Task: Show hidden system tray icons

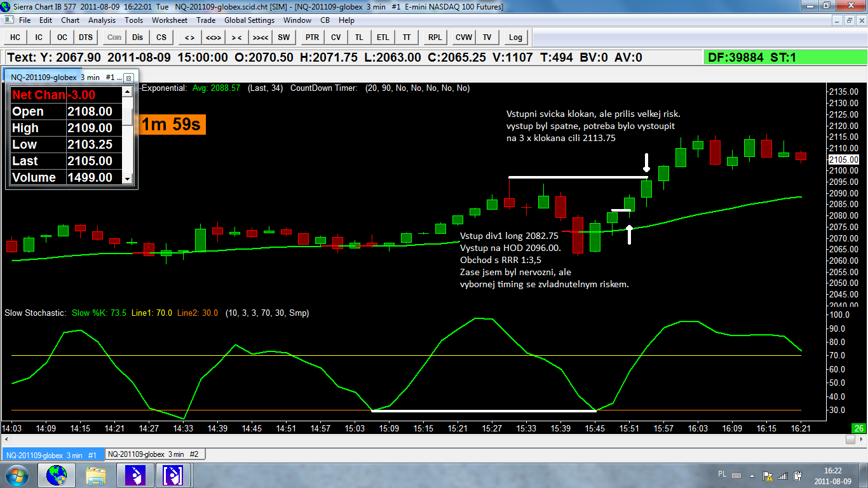Action: tap(753, 475)
